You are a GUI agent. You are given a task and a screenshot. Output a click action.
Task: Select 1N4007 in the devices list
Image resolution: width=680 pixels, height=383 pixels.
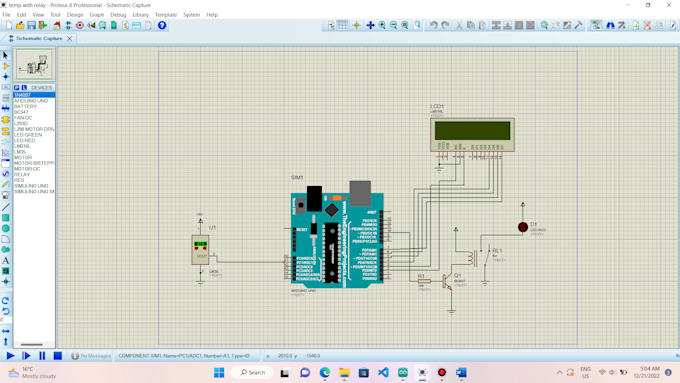(x=34, y=95)
